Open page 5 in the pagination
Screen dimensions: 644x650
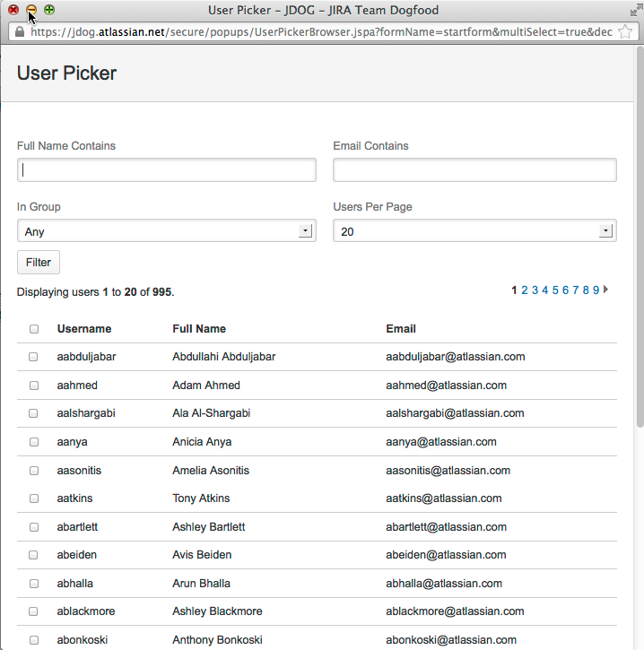(x=555, y=290)
